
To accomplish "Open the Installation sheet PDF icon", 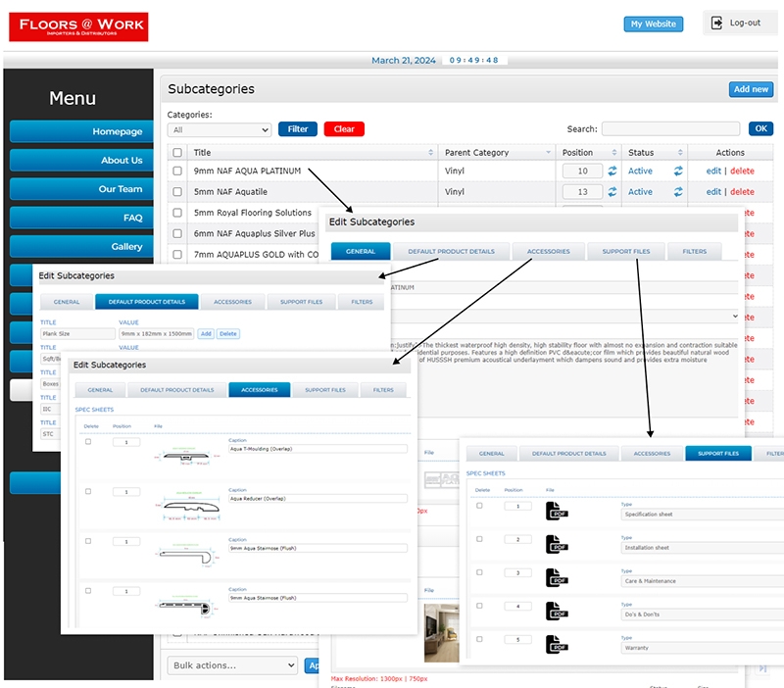I will tap(557, 544).
